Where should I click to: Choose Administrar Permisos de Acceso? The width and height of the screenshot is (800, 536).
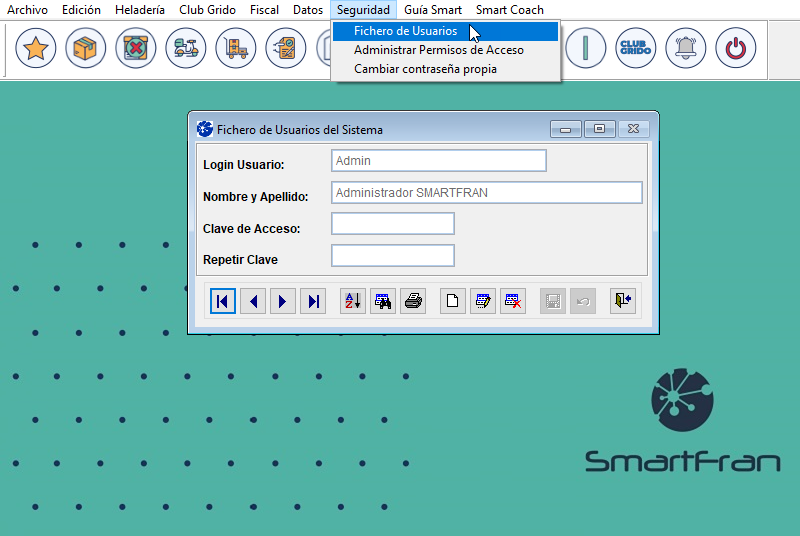pyautogui.click(x=445, y=50)
